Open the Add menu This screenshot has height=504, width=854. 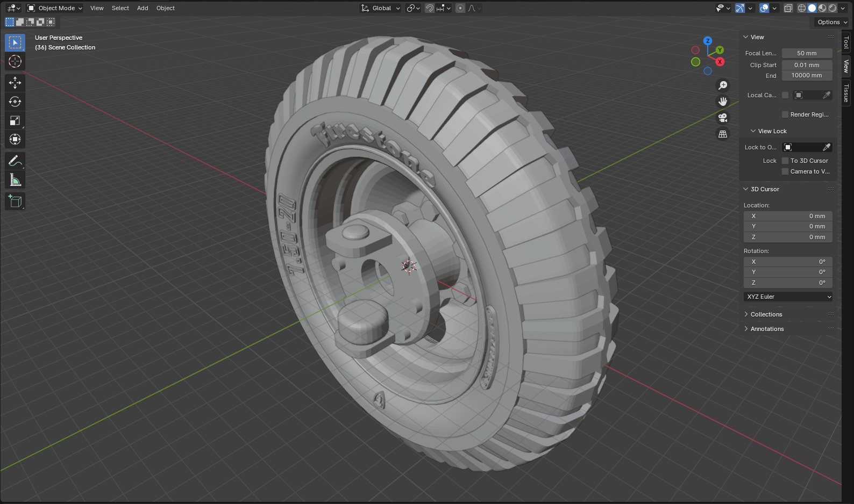point(143,8)
